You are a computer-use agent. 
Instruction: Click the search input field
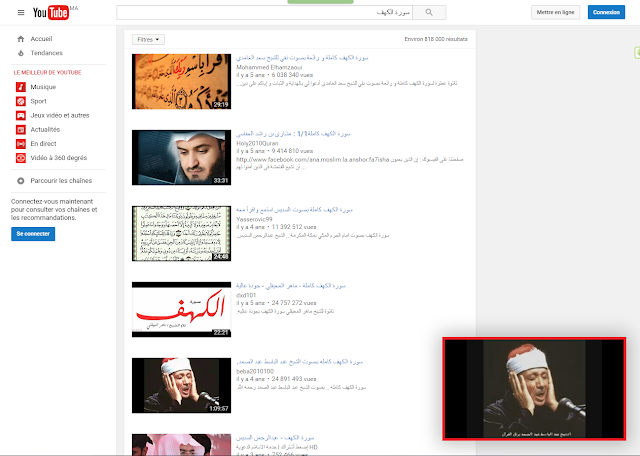coord(264,13)
